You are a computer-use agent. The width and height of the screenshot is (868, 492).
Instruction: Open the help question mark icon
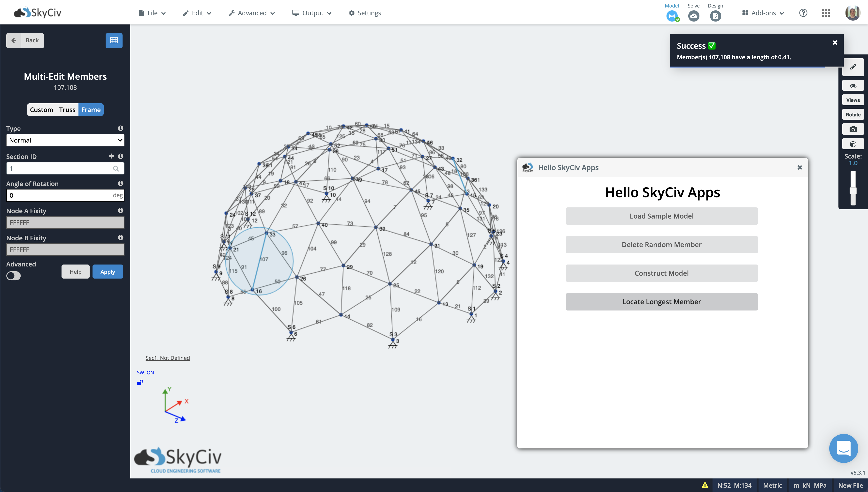coord(803,13)
